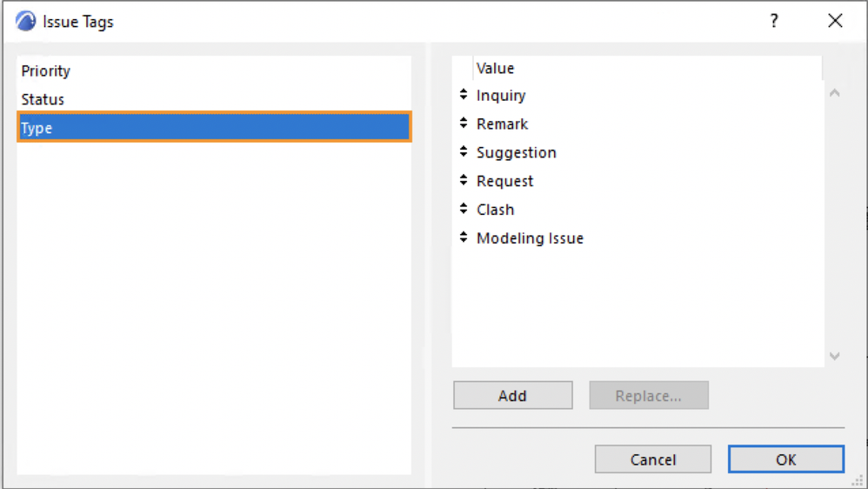Viewport: 868px width, 489px height.
Task: Click the reorder handle next to Request
Action: [464, 181]
